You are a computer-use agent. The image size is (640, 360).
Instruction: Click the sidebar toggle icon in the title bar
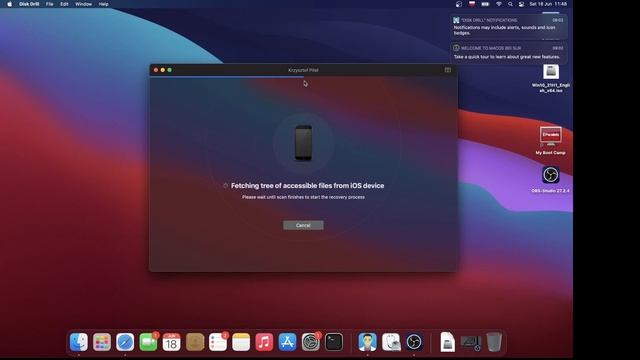(448, 70)
